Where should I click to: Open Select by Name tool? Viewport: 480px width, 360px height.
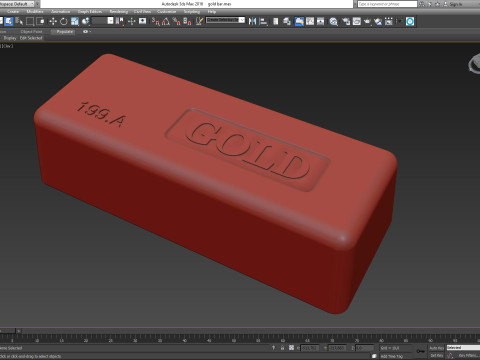click(19, 21)
